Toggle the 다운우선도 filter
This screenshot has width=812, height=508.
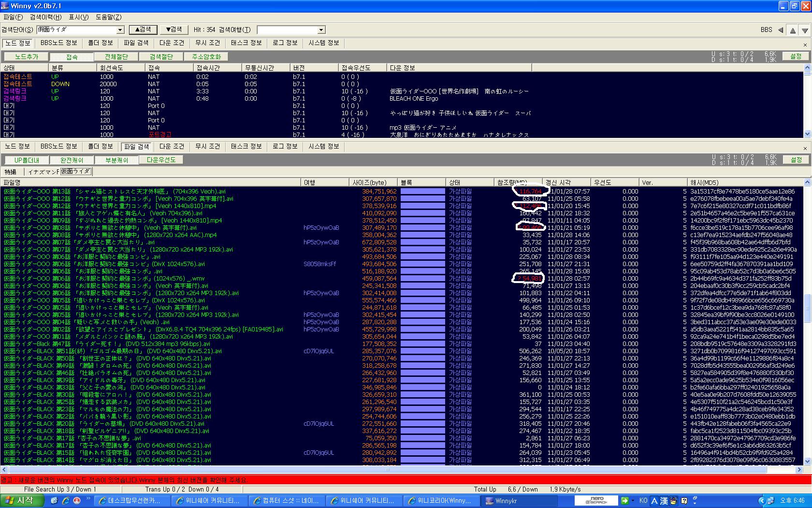[x=161, y=160]
